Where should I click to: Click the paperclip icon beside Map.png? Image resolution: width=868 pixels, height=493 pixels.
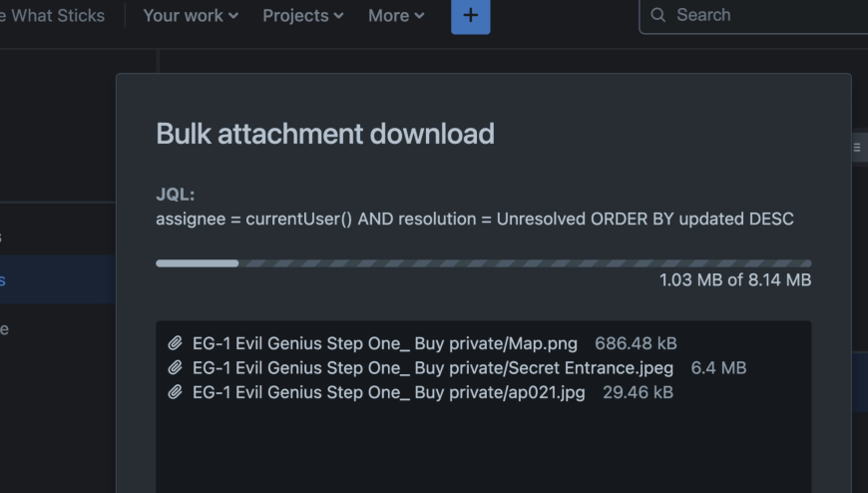point(175,343)
